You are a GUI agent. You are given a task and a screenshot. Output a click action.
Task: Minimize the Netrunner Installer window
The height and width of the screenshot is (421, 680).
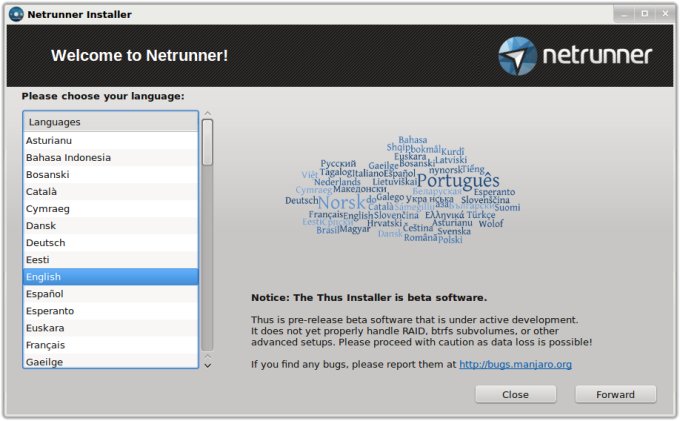click(624, 14)
